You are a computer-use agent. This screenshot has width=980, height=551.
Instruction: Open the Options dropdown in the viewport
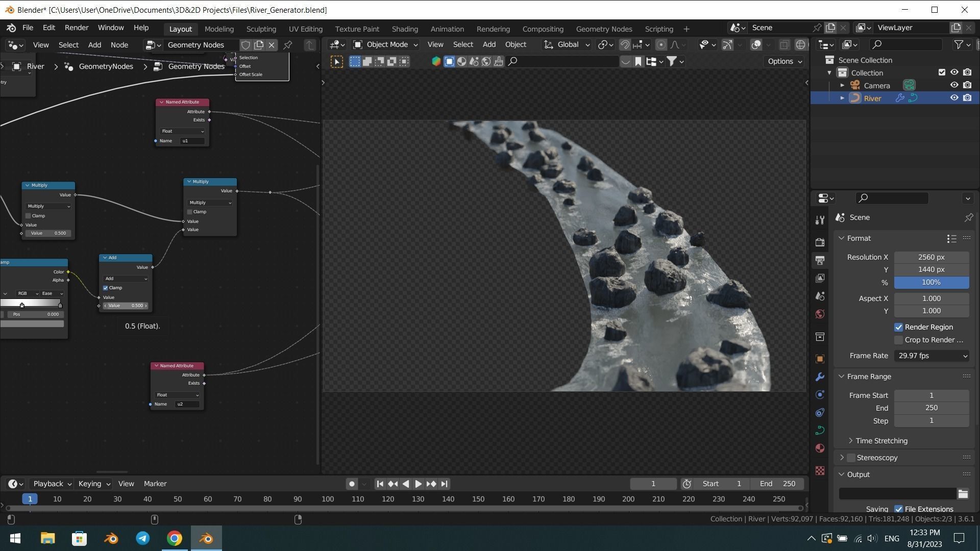point(784,61)
